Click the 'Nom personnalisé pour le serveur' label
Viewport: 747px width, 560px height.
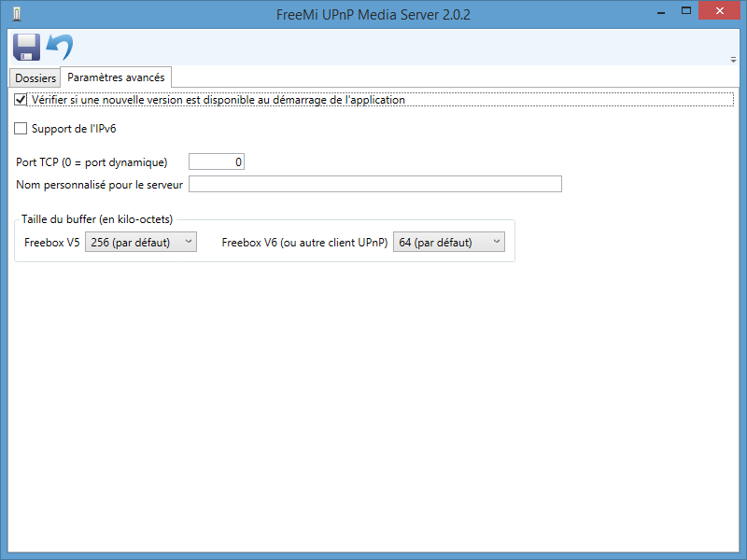coord(100,185)
